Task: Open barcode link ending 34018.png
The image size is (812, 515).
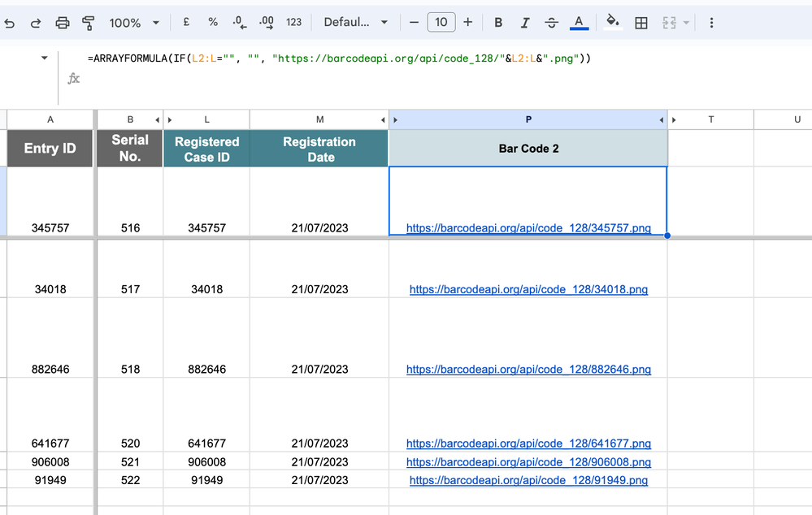Action: 528,289
